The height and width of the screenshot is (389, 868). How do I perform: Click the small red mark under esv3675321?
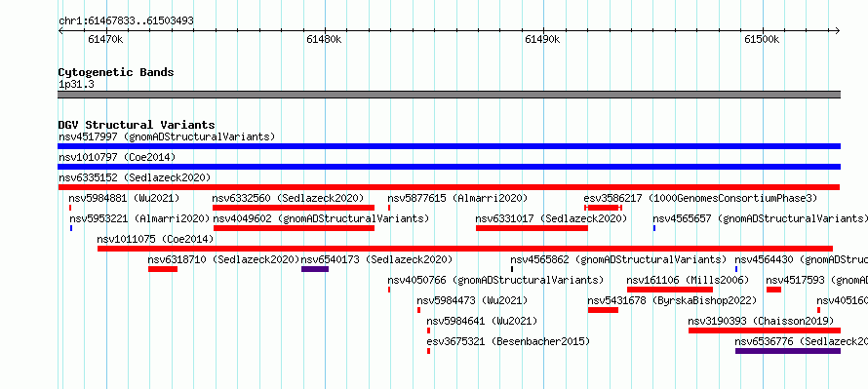coord(428,351)
